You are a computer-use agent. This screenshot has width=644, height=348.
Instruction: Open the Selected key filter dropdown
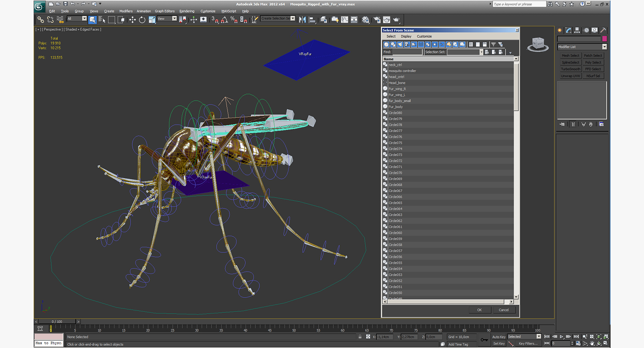[524, 337]
